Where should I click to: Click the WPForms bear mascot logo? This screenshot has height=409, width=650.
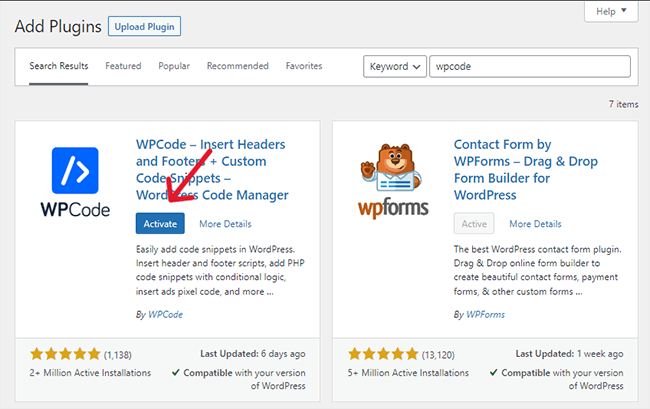click(x=393, y=181)
